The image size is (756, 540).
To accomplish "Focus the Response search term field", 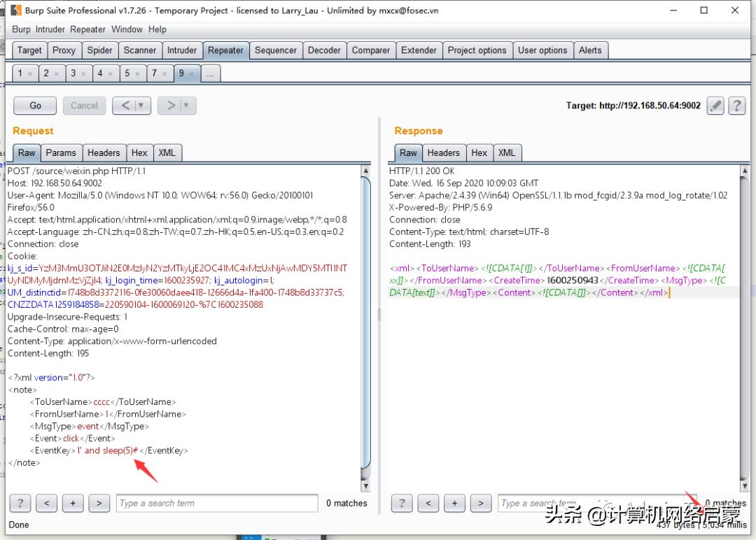I will [x=597, y=504].
